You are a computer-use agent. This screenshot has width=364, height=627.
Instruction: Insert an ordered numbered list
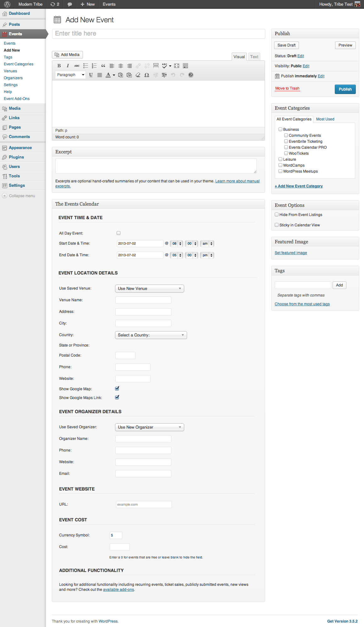[x=94, y=66]
